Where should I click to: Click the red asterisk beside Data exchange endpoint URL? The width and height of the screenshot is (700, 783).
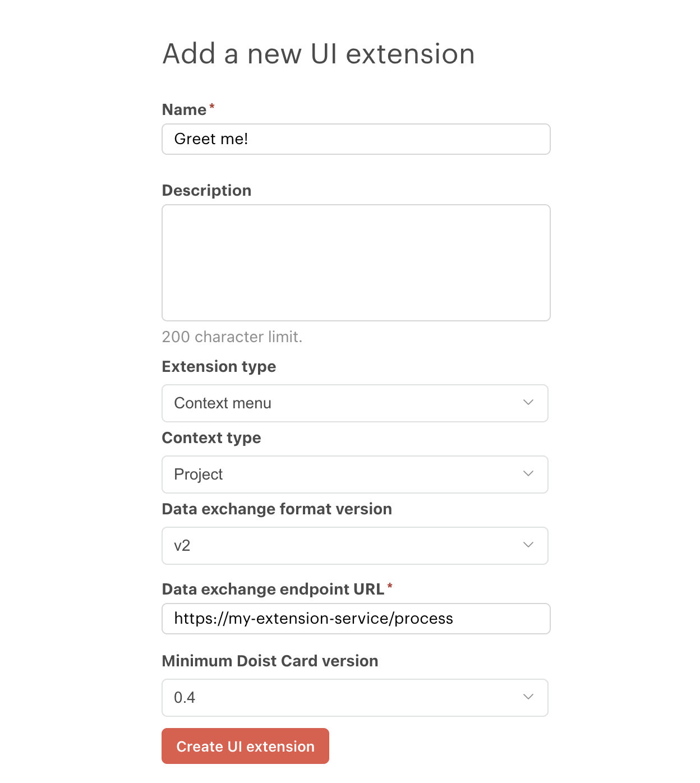tap(390, 586)
